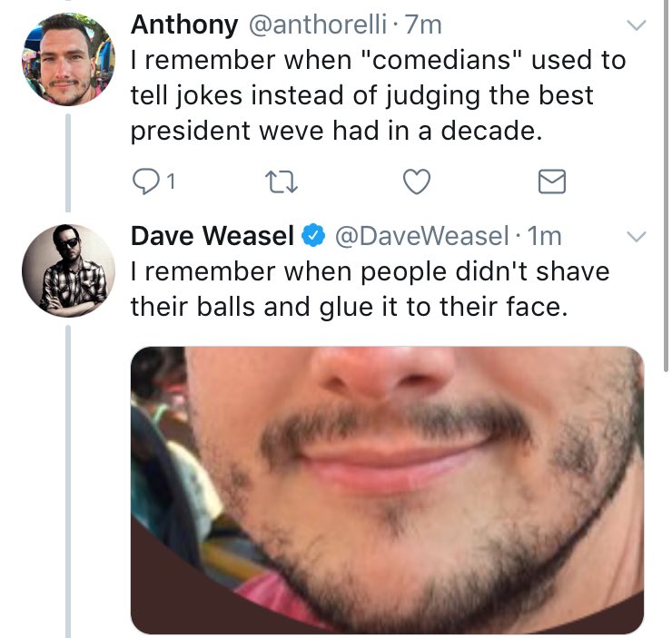
Task: Click the reply count number 1
Action: point(171,182)
